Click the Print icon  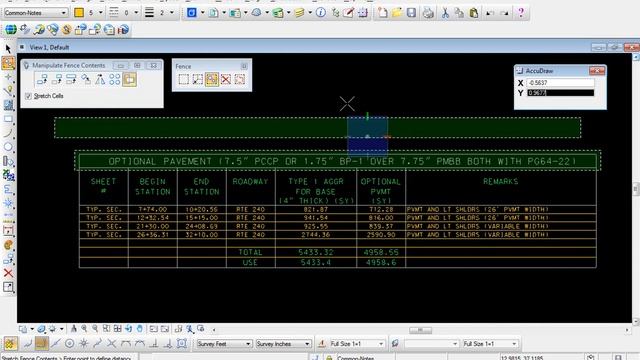point(428,13)
